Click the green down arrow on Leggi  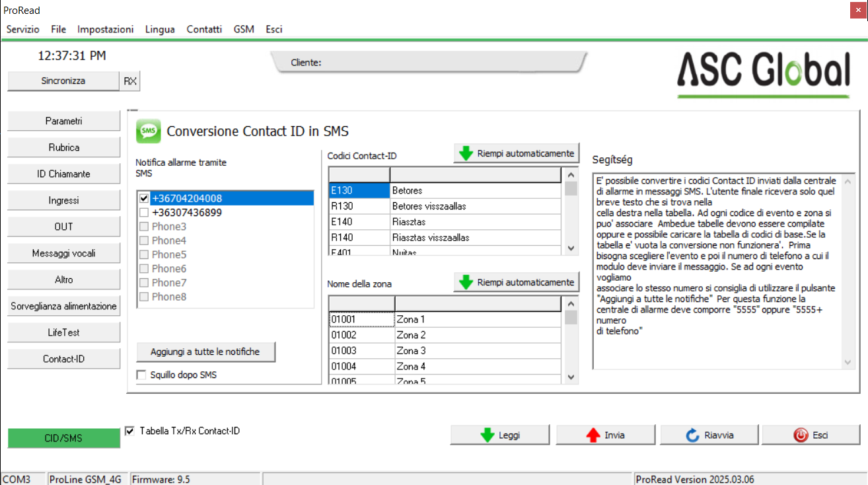pos(488,435)
